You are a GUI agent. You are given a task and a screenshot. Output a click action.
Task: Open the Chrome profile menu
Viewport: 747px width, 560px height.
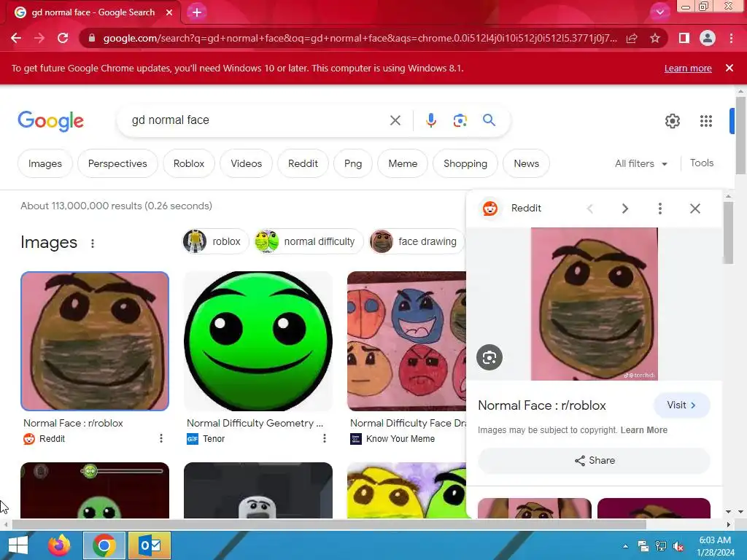coord(708,38)
